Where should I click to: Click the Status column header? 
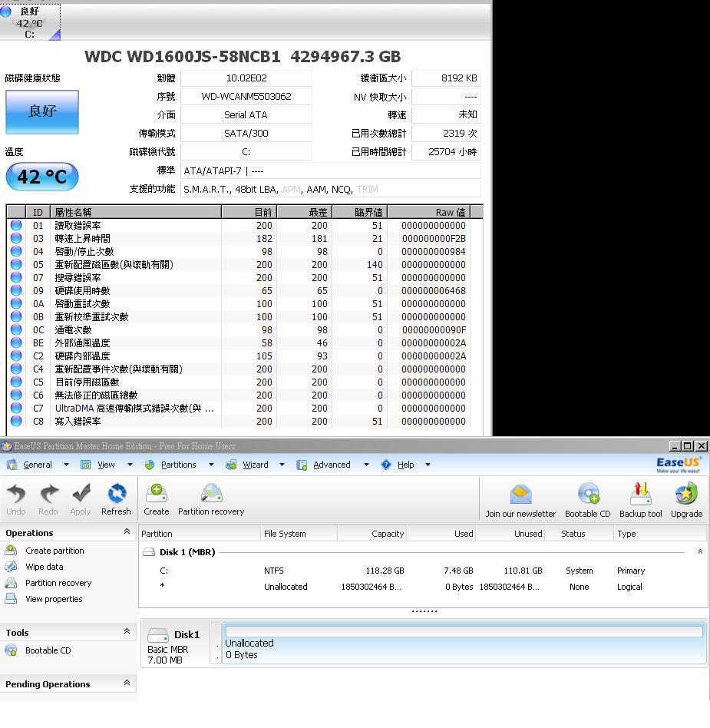(580, 534)
